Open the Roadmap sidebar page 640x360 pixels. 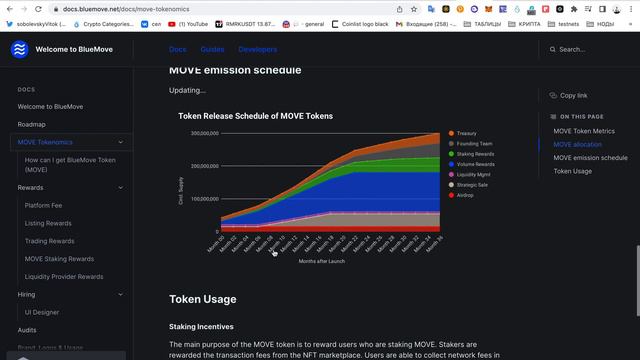31,124
